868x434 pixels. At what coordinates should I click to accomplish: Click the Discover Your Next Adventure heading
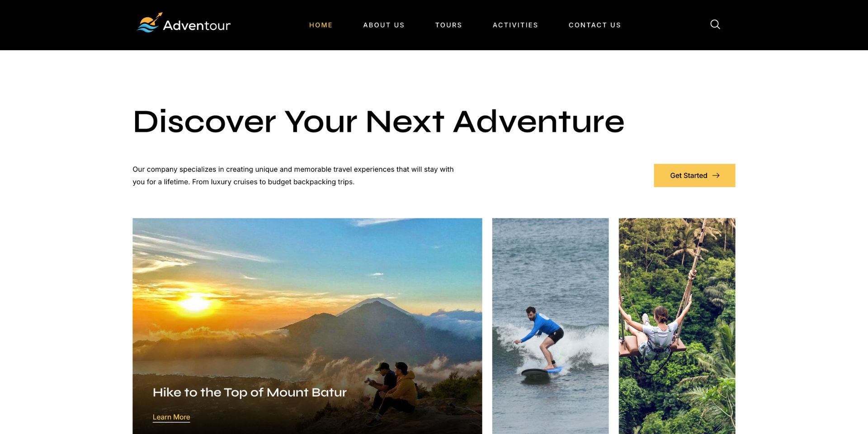(378, 122)
